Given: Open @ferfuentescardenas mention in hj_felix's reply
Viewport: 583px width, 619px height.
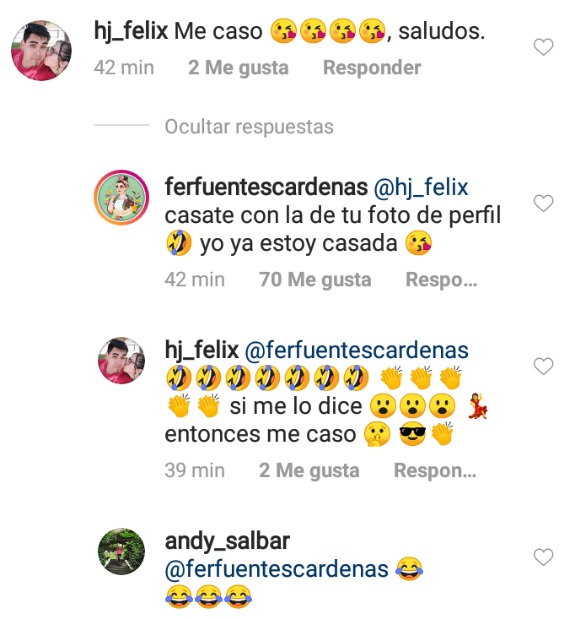Looking at the screenshot, I should (356, 351).
